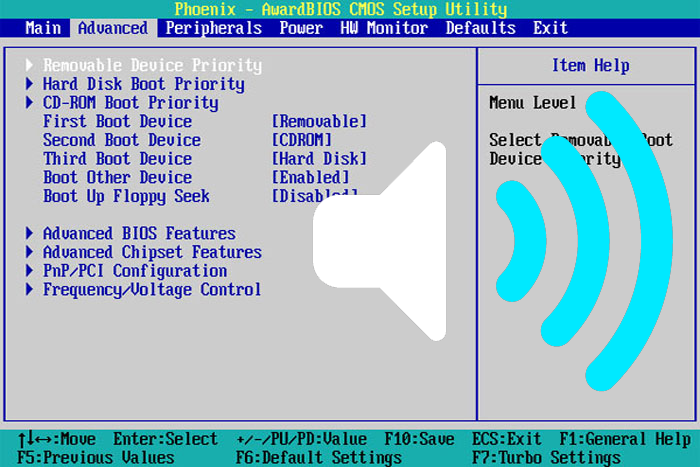Click the F5:Previous Values hint
This screenshot has height=467, width=700.
pyautogui.click(x=96, y=458)
